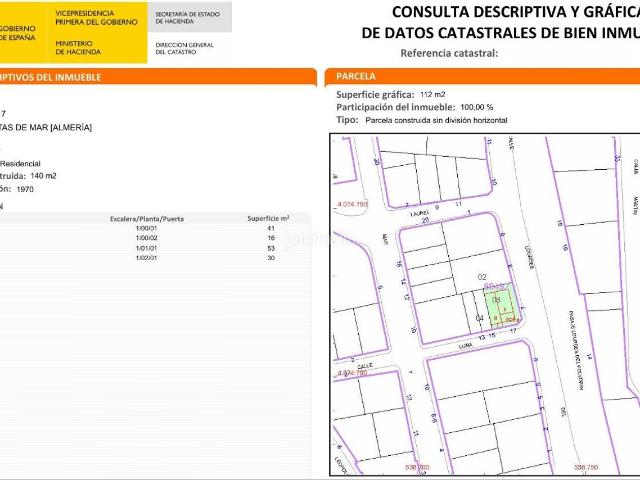The width and height of the screenshot is (640, 480).
Task: Click the Escalera/Planta/Puerta column header
Action: pyautogui.click(x=147, y=218)
